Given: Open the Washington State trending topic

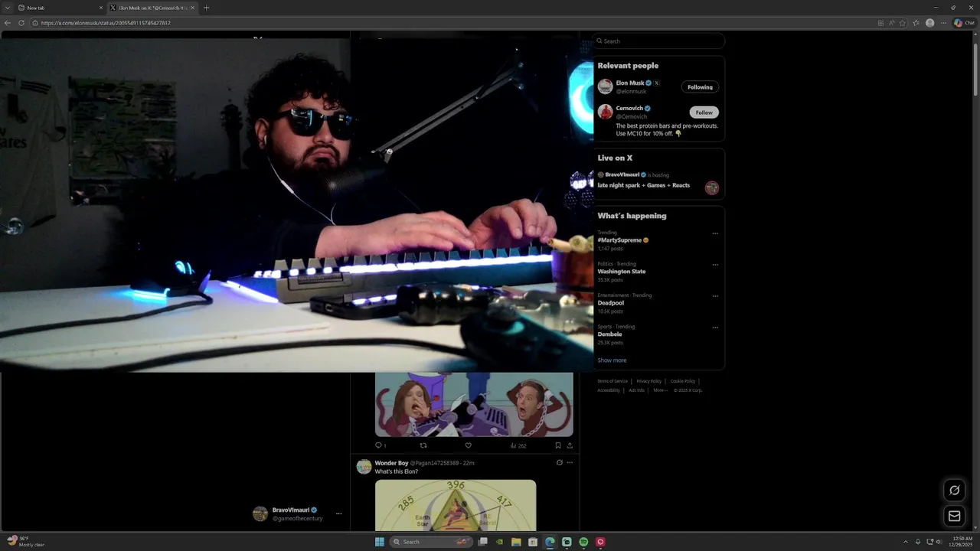Looking at the screenshot, I should click(622, 272).
